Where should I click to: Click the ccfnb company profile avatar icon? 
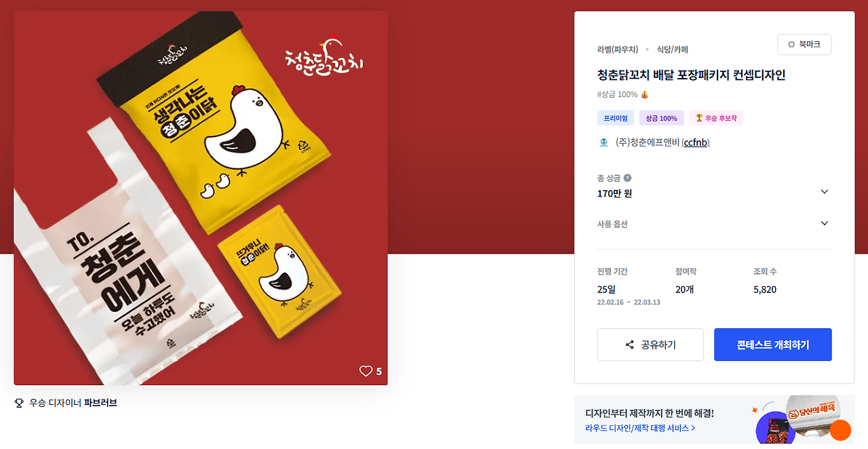coord(603,142)
